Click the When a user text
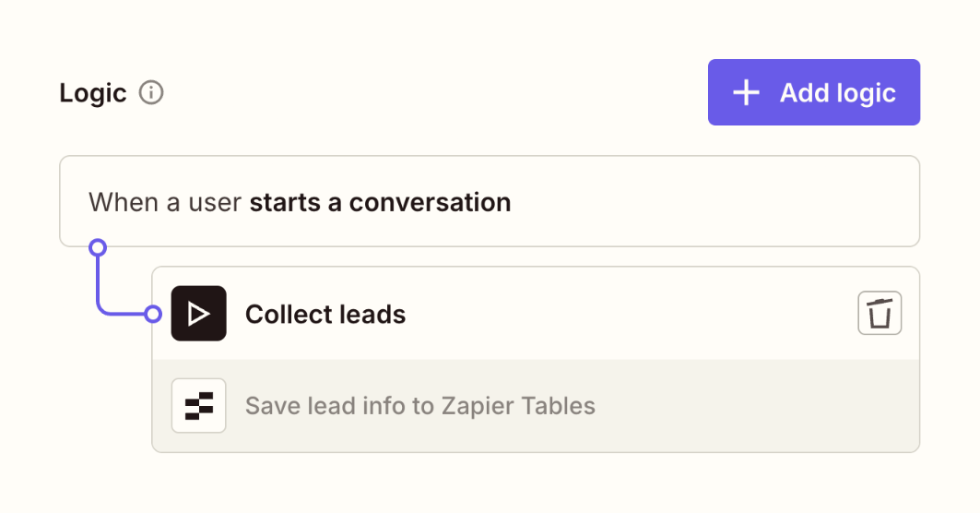980x513 pixels. click(166, 202)
